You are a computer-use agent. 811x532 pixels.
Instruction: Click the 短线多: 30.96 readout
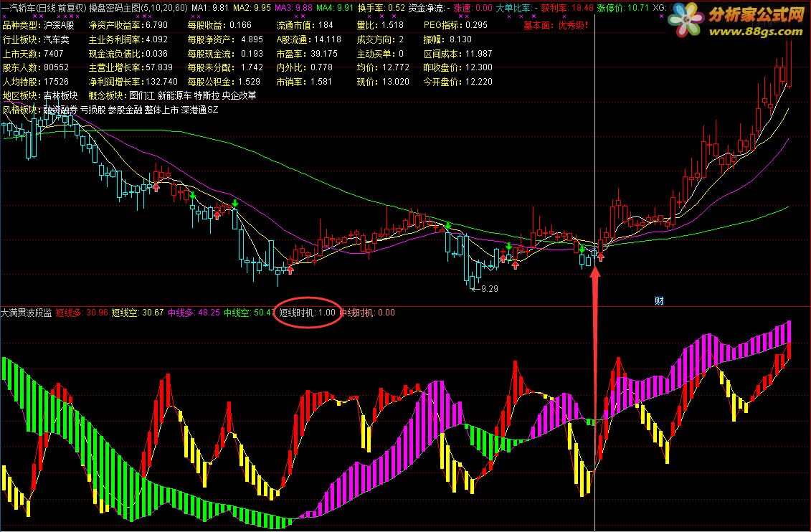(82, 313)
